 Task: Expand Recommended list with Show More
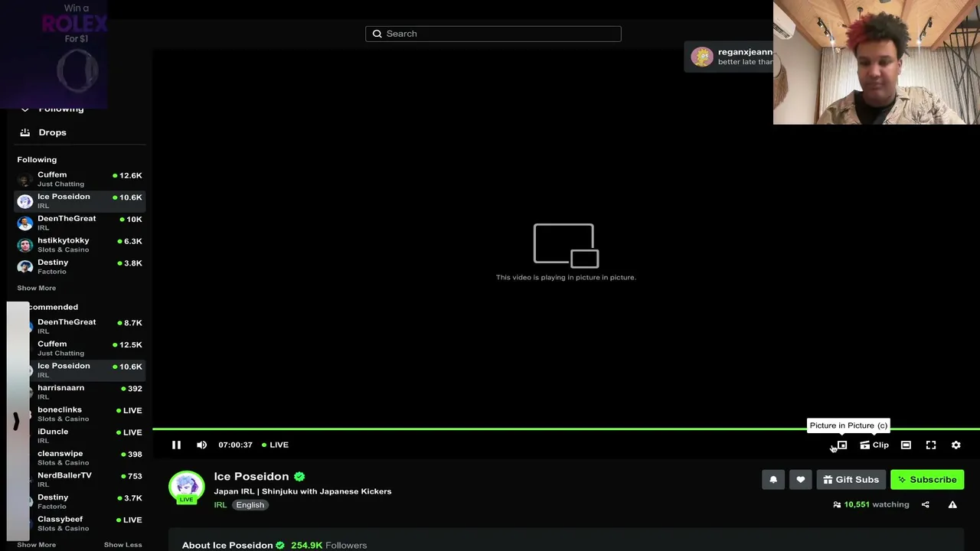tap(36, 545)
